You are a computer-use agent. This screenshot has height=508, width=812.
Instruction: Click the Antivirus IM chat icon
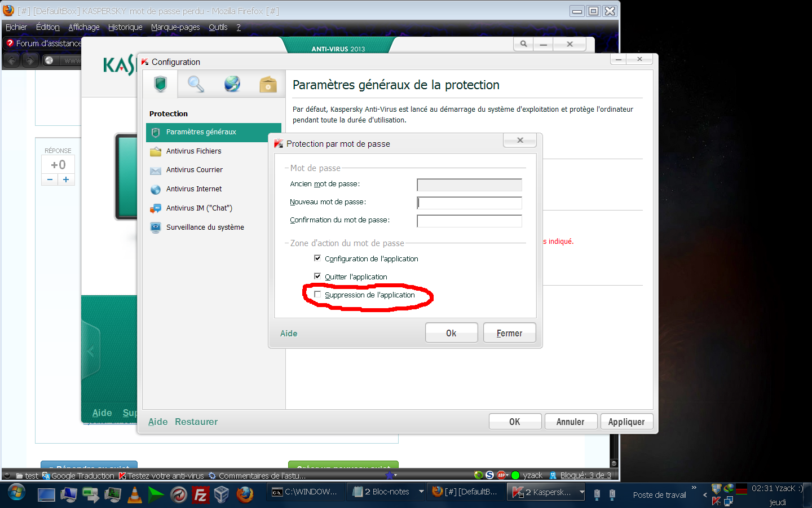(x=156, y=209)
